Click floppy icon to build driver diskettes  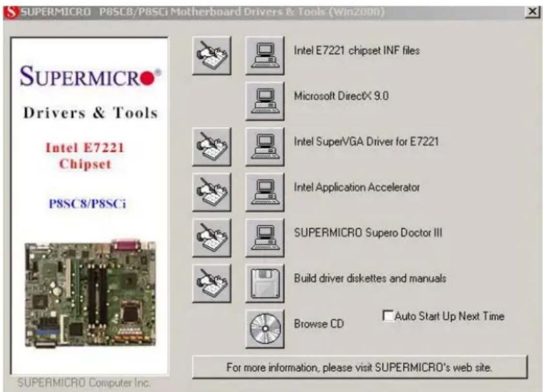(265, 283)
